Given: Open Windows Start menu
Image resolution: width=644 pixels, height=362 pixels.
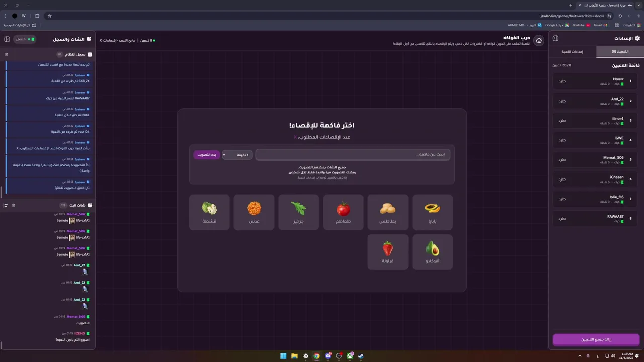Looking at the screenshot, I should 283,356.
